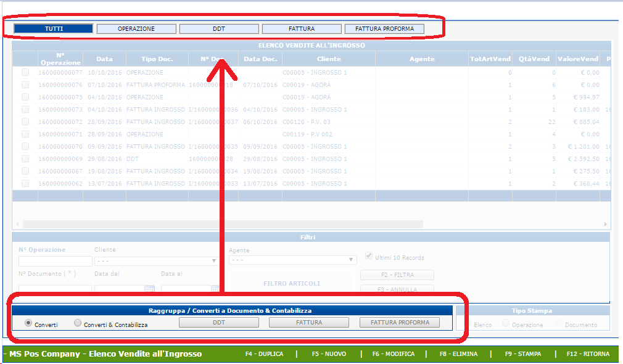The image size is (623, 364).
Task: Click the table's right horizontal scroll arrow
Action: tap(606, 224)
